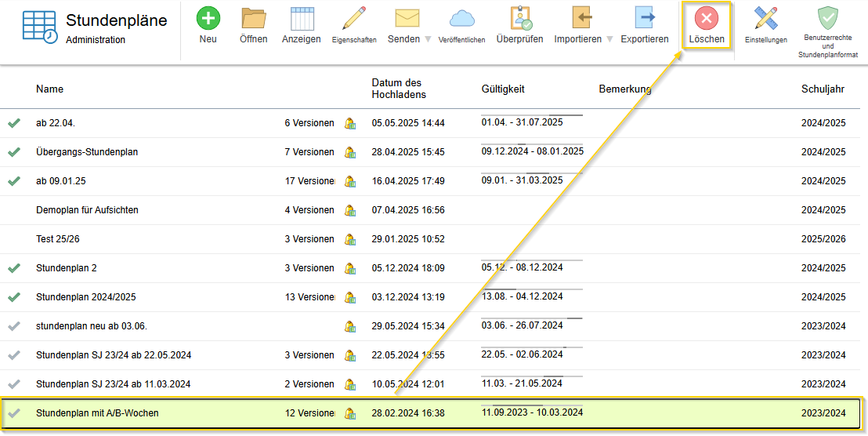Click the lock icon for Stundenplan 2
Screen dimensions: 868x436
(x=350, y=269)
